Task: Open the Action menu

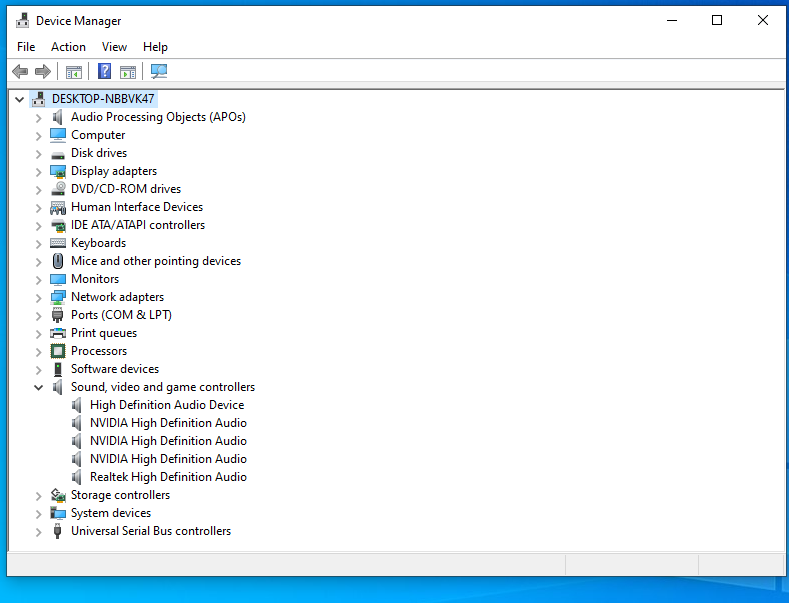Action: [68, 47]
